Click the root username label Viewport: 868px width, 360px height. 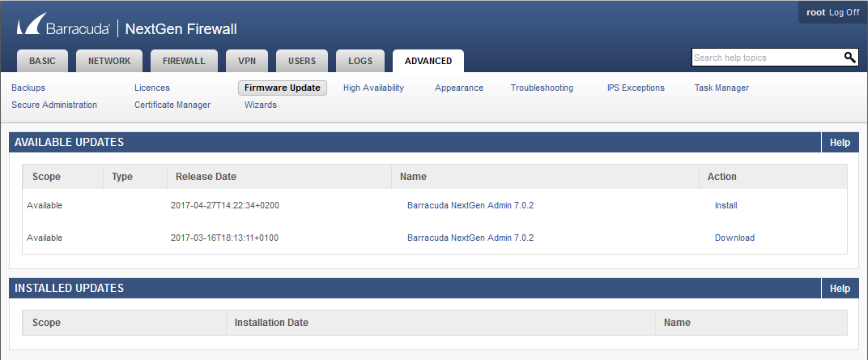coord(815,12)
